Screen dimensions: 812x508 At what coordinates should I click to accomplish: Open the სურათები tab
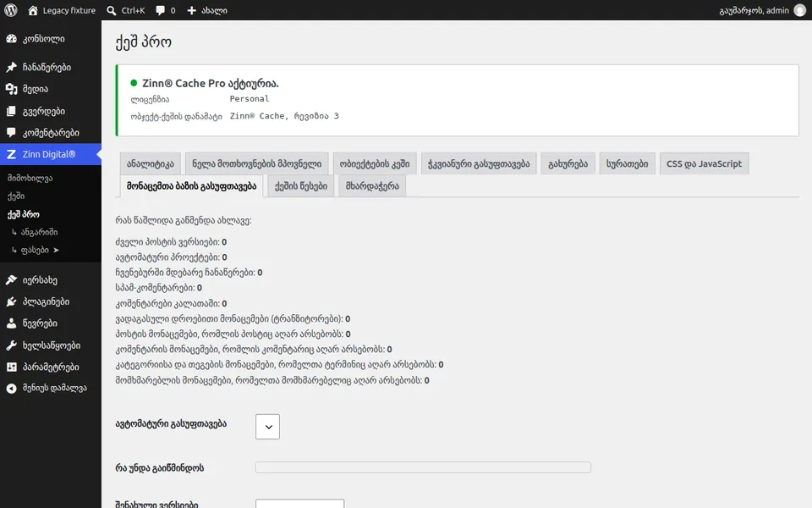pyautogui.click(x=627, y=163)
